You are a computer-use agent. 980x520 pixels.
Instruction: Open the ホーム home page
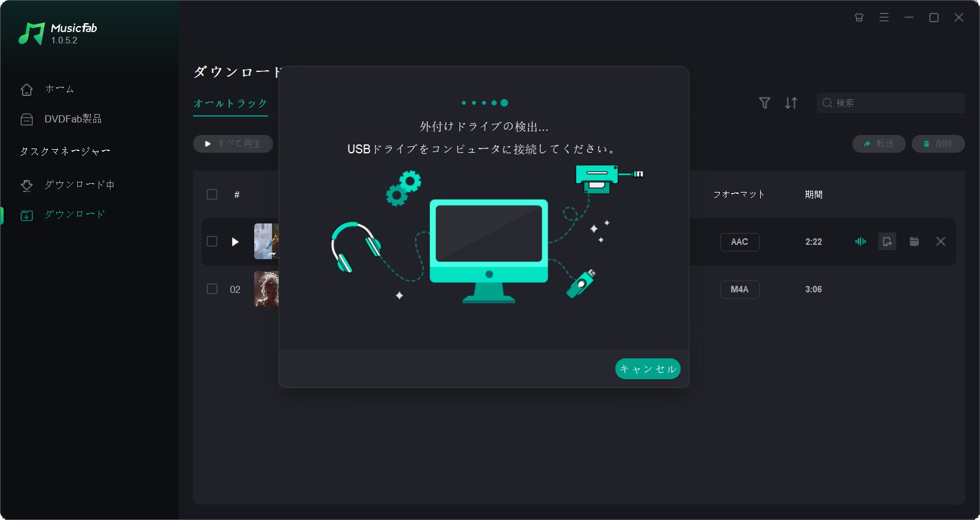[x=59, y=89]
